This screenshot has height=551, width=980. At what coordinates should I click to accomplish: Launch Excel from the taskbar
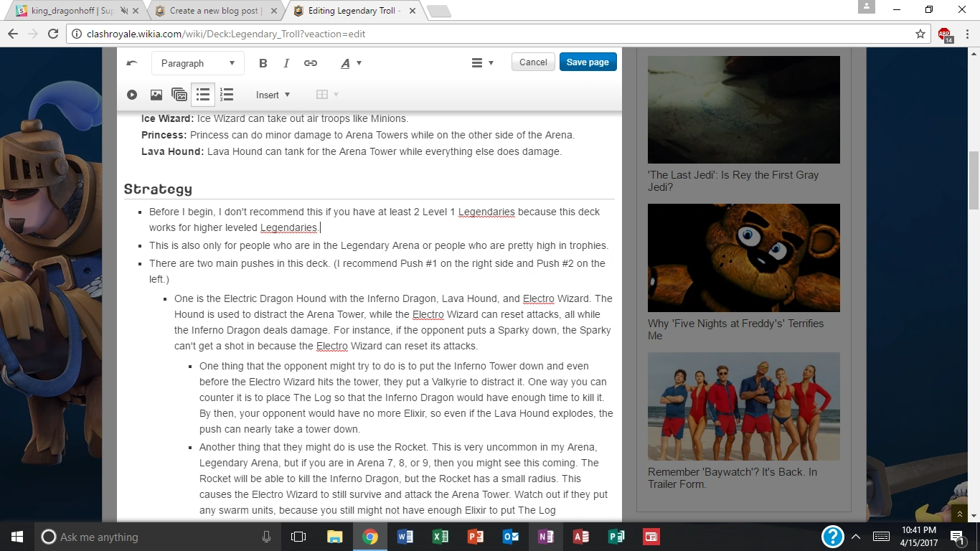440,537
